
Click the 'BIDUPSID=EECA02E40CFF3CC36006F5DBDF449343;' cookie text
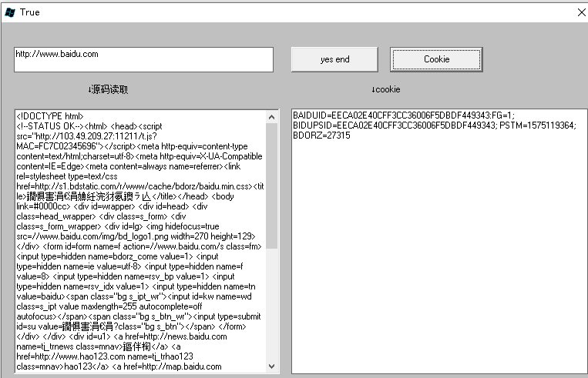395,125
